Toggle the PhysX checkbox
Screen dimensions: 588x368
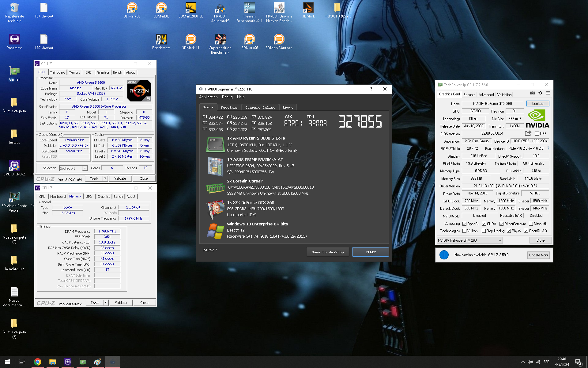click(509, 231)
